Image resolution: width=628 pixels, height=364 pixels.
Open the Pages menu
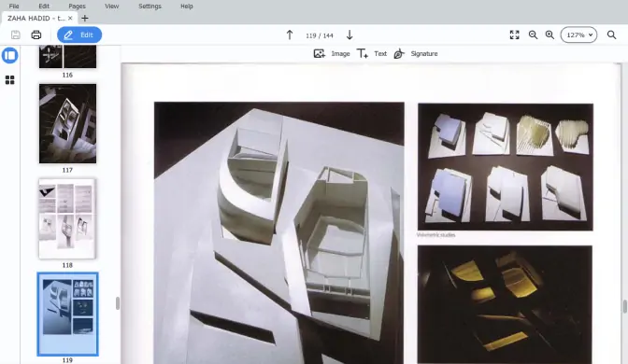[77, 6]
